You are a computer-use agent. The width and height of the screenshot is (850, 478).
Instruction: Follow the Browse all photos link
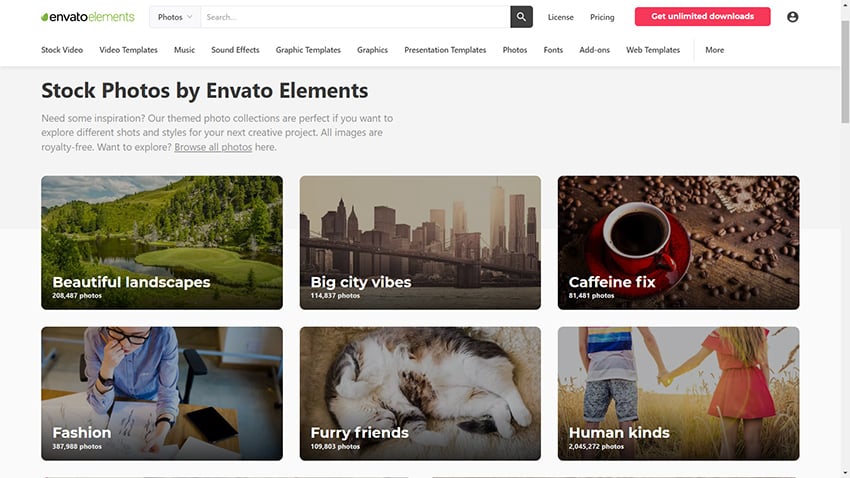coord(213,147)
